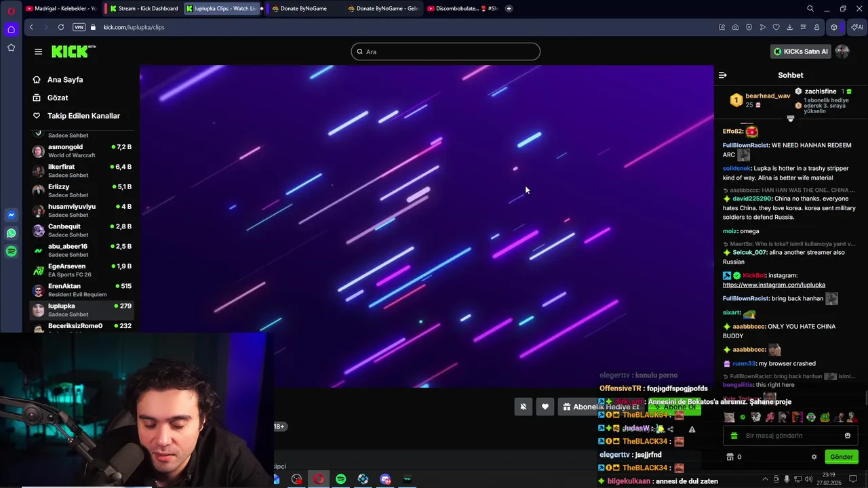Open EgeArseven channel in sidebar
868x488 pixels.
(81, 270)
